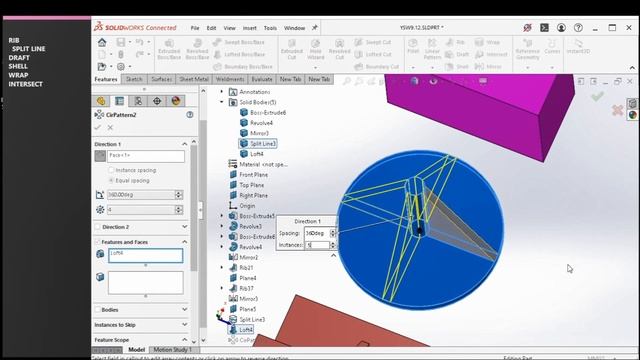Image resolution: width=640 pixels, height=360 pixels.
Task: Open the Tools menu
Action: click(x=270, y=28)
